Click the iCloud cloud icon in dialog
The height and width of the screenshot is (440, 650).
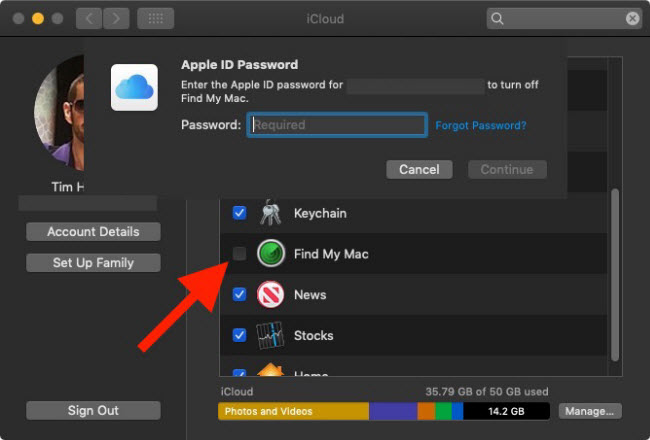pos(133,88)
